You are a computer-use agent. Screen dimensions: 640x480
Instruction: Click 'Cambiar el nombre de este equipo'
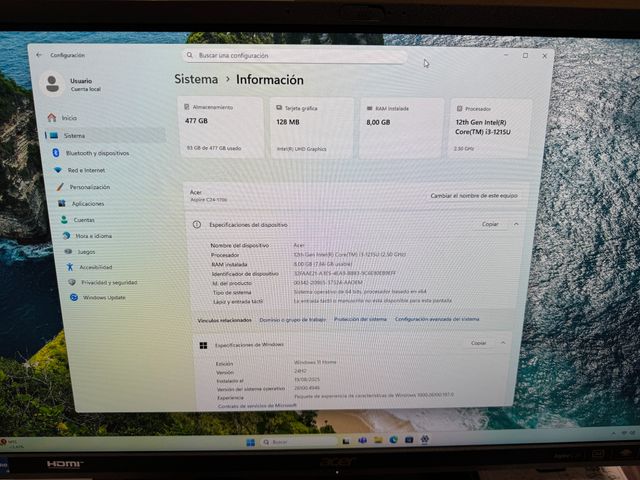click(x=474, y=196)
